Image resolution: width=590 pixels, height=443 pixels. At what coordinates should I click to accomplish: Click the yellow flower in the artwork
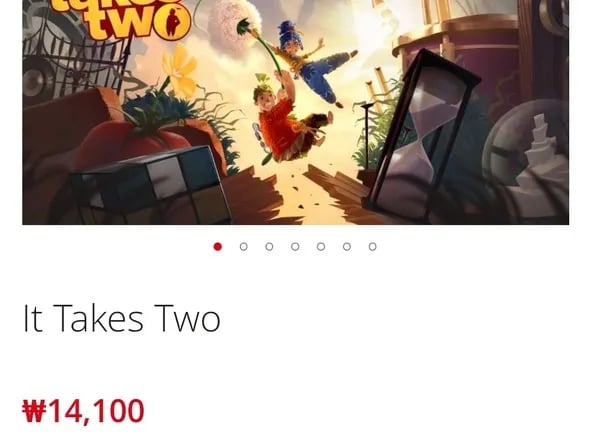coord(181,72)
